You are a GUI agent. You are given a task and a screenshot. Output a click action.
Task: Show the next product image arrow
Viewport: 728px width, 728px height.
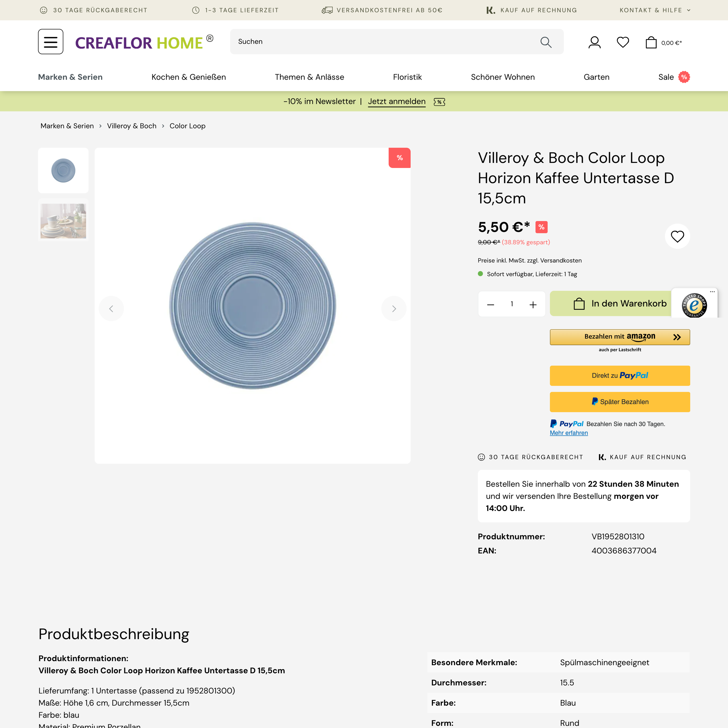[394, 308]
